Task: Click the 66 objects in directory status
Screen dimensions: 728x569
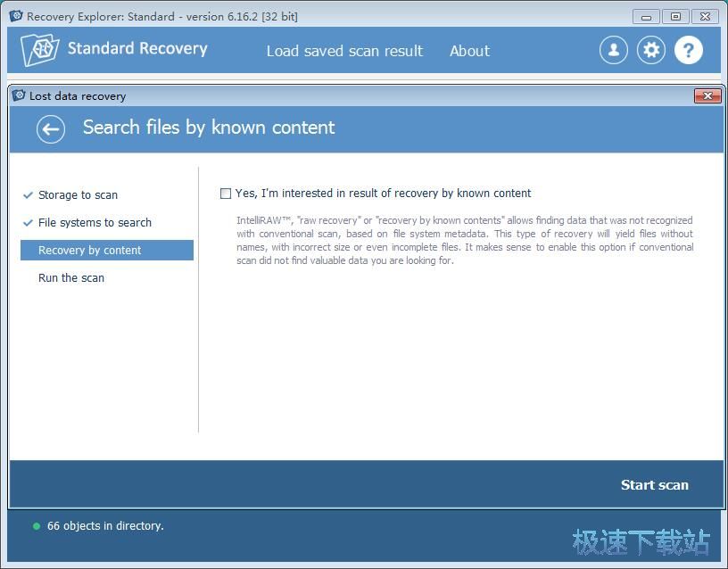Action: pyautogui.click(x=105, y=526)
